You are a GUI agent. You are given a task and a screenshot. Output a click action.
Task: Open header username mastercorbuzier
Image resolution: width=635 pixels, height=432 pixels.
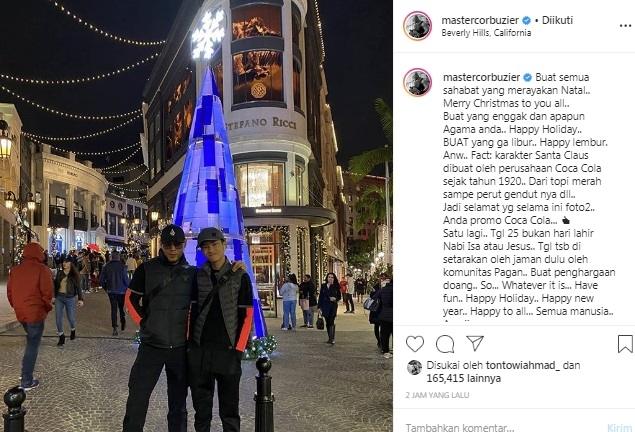click(480, 20)
